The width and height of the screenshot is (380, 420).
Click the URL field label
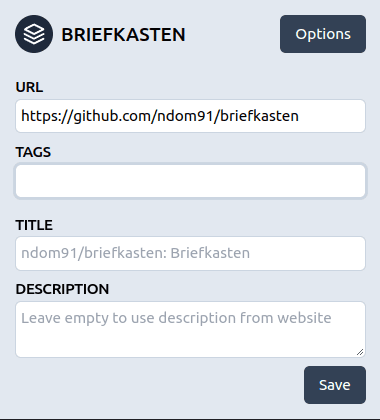click(x=29, y=87)
